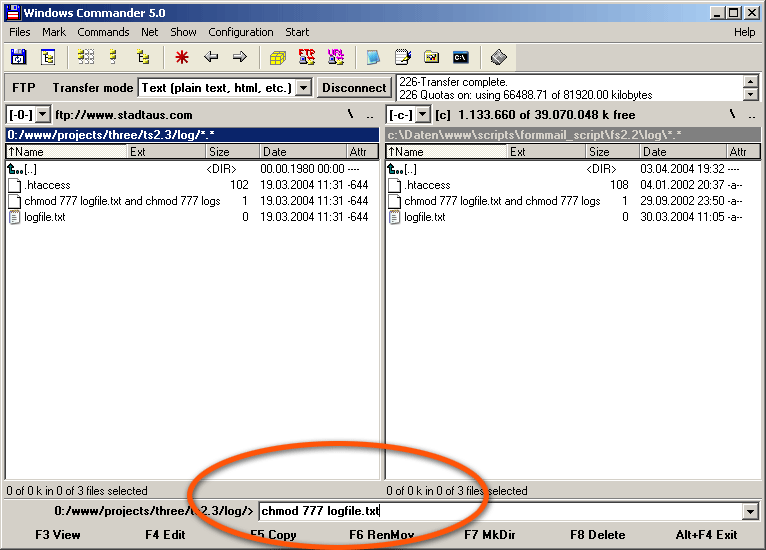Viewport: 766px width, 550px height.
Task: Click the Windows Commander title bar icon
Action: click(14, 13)
